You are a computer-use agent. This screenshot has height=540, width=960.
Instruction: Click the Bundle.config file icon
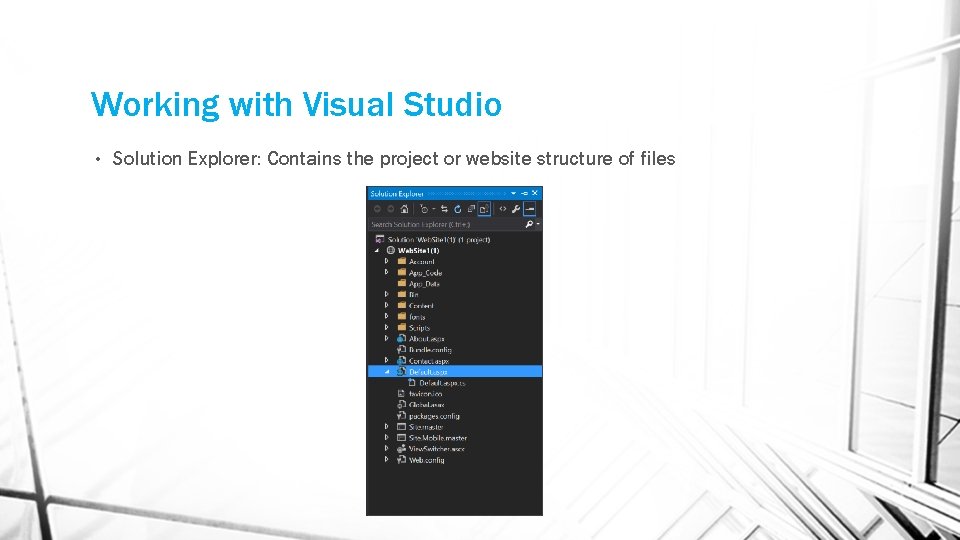coord(402,349)
